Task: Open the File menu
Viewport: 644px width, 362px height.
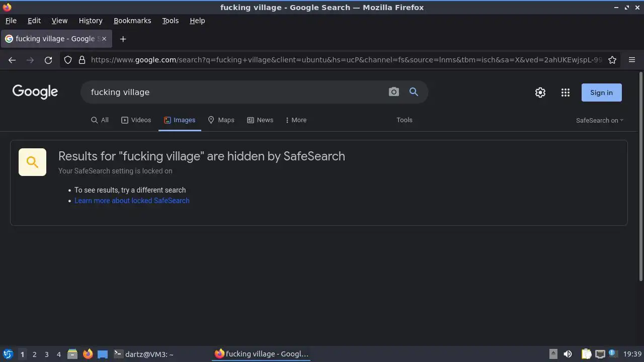Action: pyautogui.click(x=11, y=21)
